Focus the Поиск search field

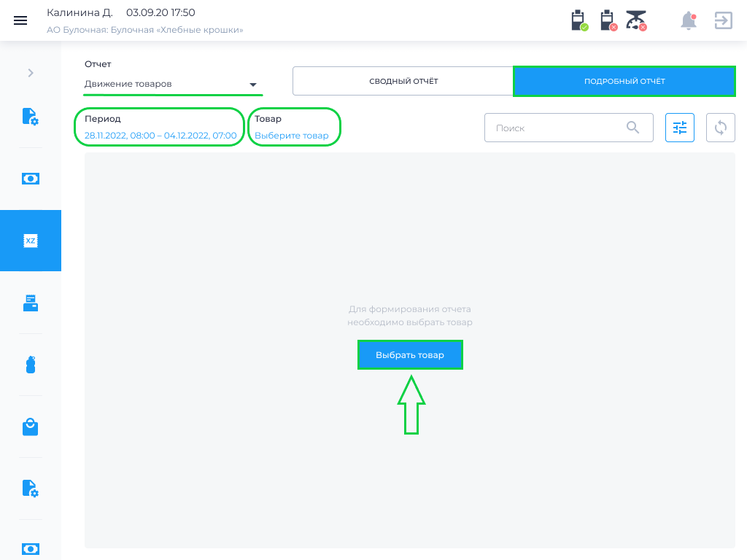tap(568, 128)
